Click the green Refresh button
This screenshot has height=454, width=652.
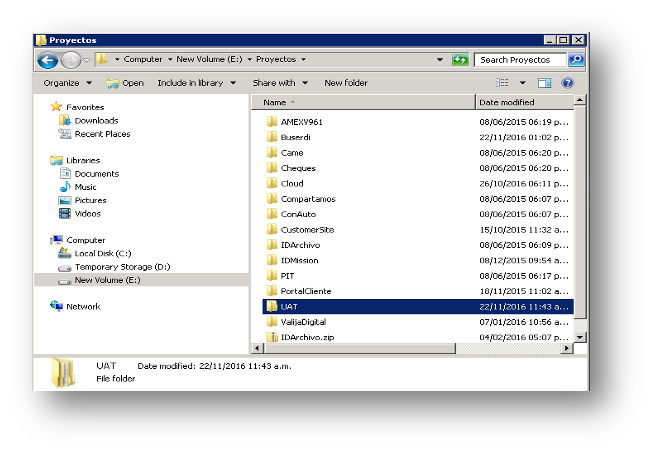460,60
